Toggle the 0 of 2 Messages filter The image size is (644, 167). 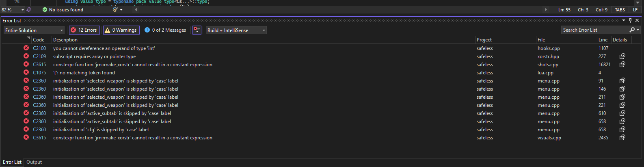[x=165, y=30]
